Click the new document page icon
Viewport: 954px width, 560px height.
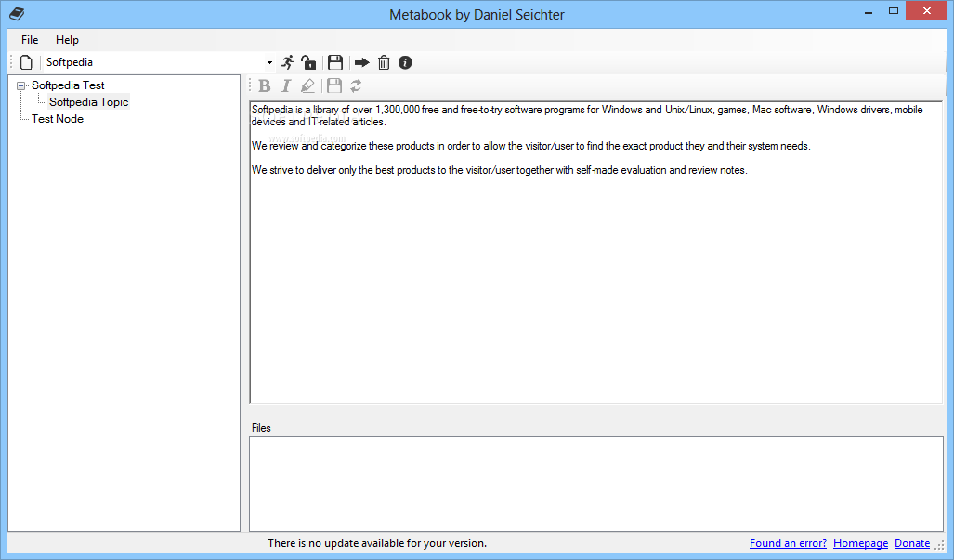pyautogui.click(x=26, y=62)
